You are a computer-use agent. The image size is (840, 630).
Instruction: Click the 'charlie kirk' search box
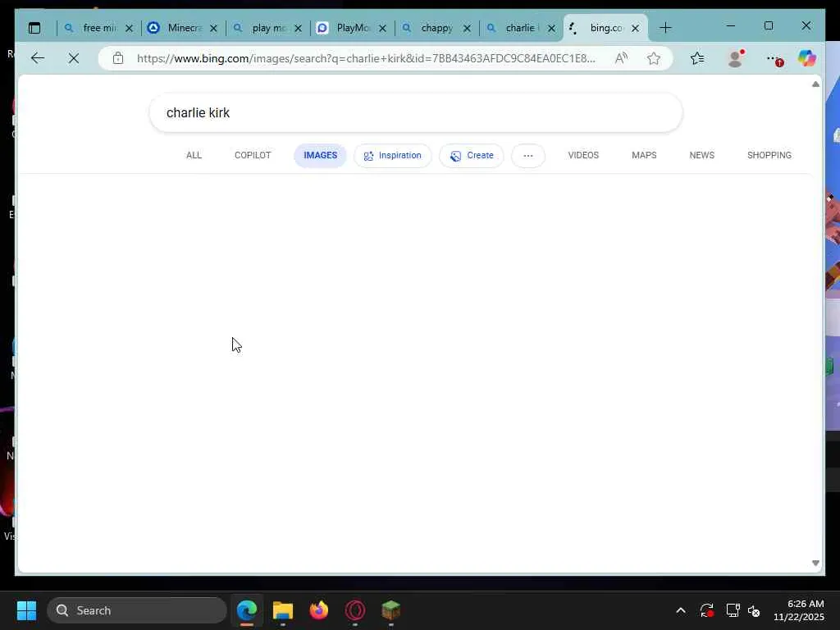click(x=416, y=112)
